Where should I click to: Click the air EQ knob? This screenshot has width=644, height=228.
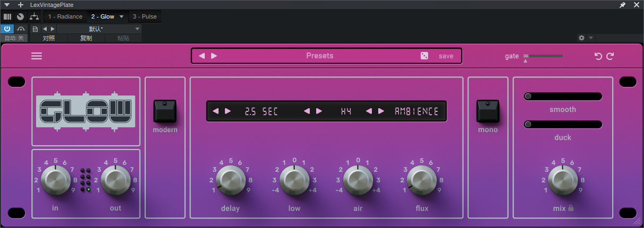coord(358,180)
